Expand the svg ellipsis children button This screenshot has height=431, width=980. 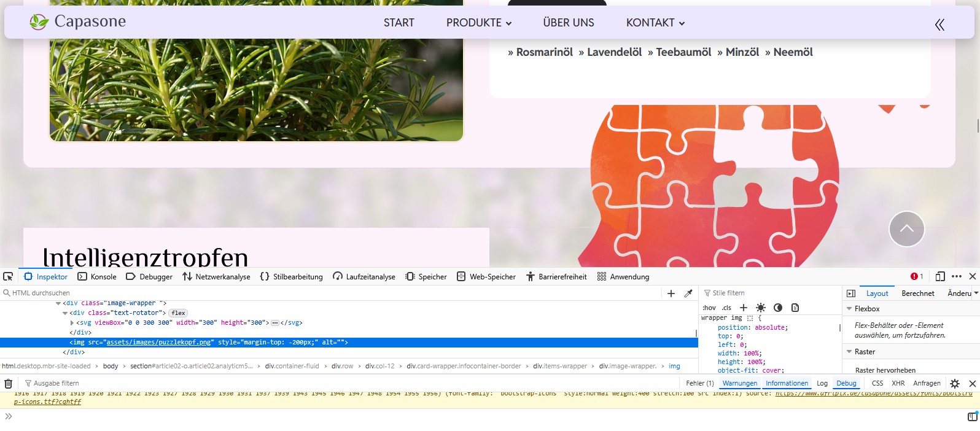click(274, 323)
